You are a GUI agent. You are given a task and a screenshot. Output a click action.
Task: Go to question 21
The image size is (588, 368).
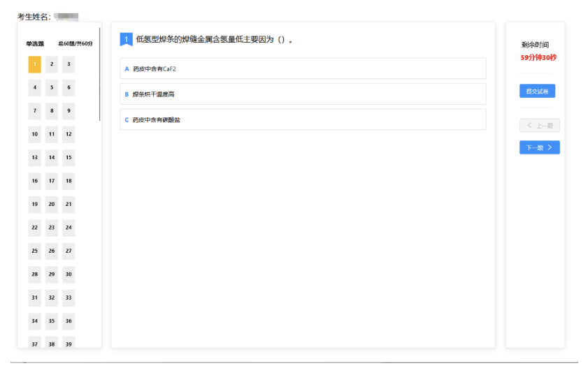click(69, 205)
